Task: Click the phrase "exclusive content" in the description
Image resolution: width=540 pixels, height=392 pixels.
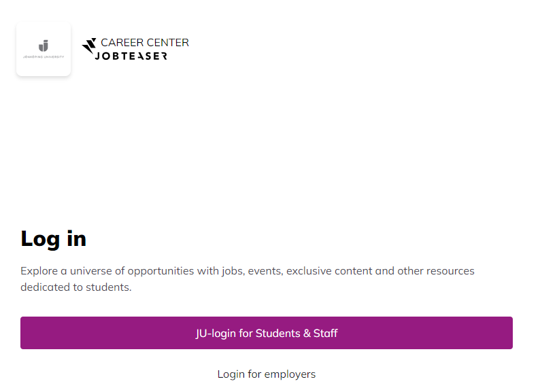Action: click(329, 271)
